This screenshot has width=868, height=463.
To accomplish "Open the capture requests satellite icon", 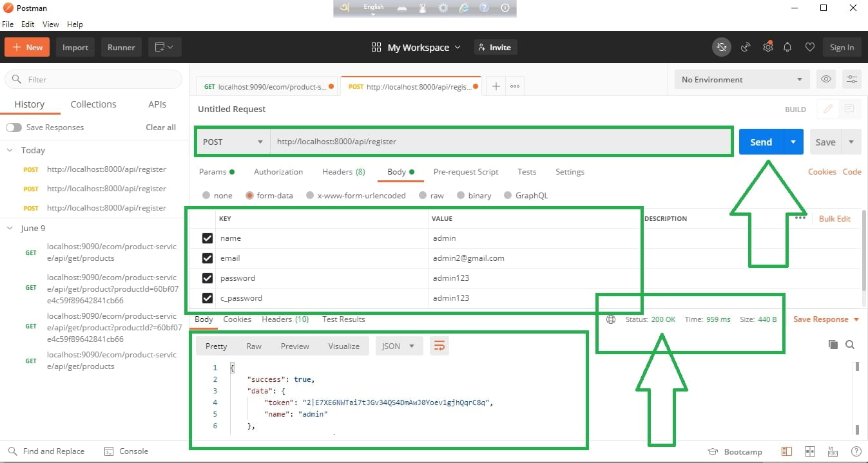I will coord(746,47).
